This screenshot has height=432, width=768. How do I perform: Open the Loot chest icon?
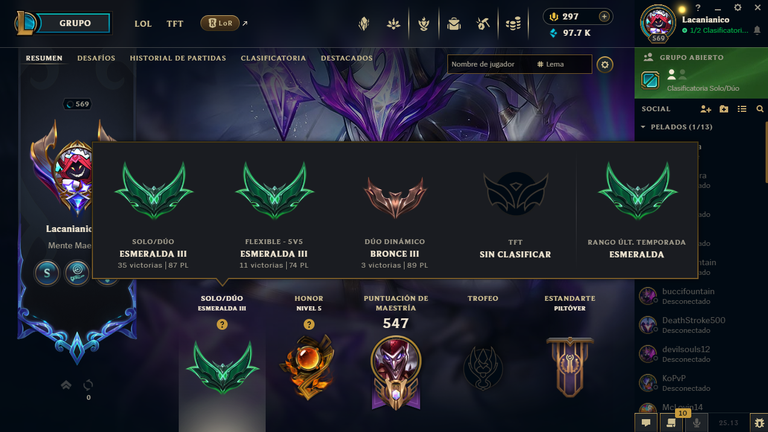[483, 23]
